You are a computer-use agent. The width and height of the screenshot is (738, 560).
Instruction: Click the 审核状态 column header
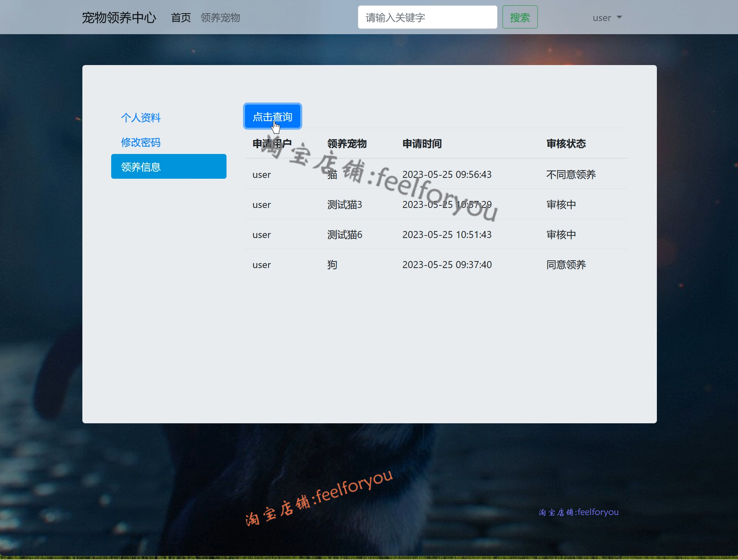click(566, 144)
